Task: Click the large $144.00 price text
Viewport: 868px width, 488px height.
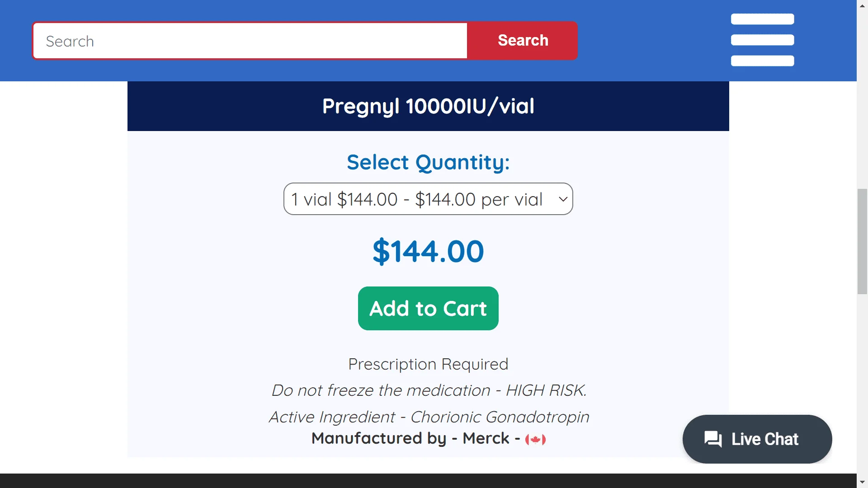Action: coord(428,251)
